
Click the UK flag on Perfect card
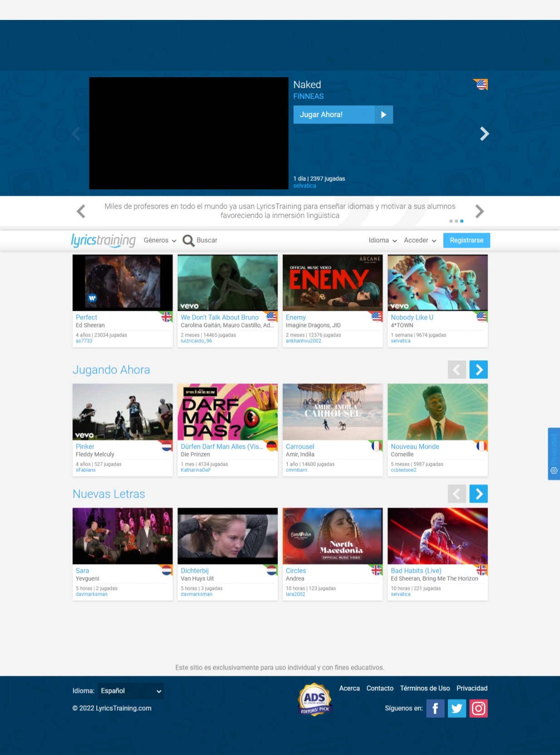click(167, 317)
